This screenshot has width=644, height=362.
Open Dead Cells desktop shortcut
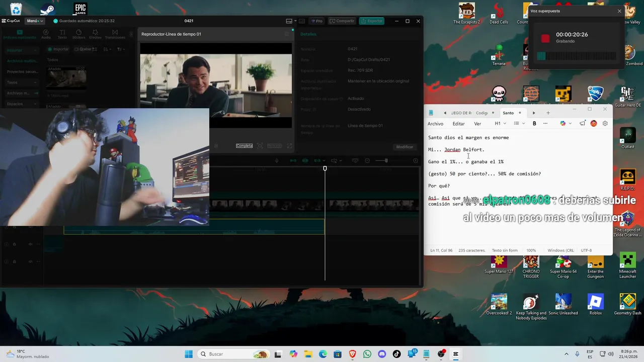click(x=499, y=14)
